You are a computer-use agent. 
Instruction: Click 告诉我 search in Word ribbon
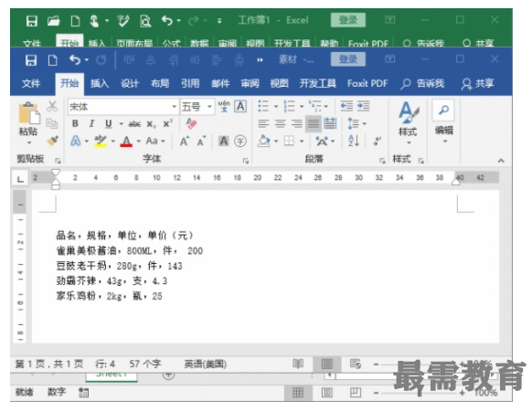(x=422, y=83)
